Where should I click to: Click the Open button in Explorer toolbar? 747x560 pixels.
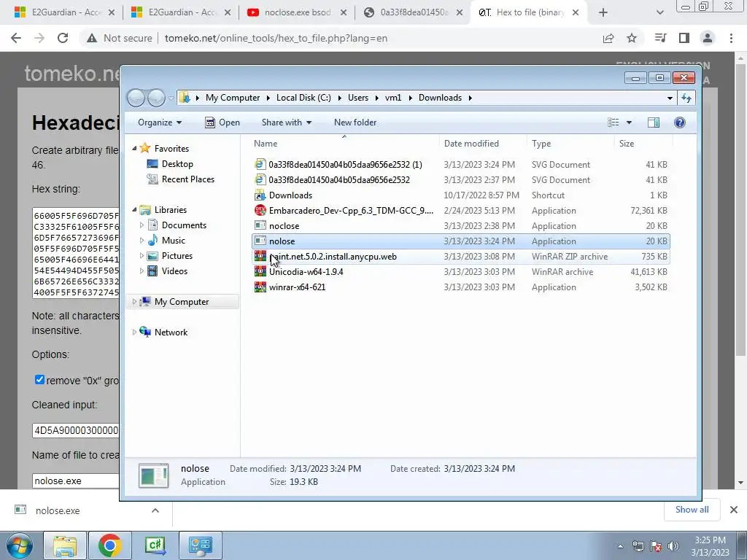(x=222, y=122)
